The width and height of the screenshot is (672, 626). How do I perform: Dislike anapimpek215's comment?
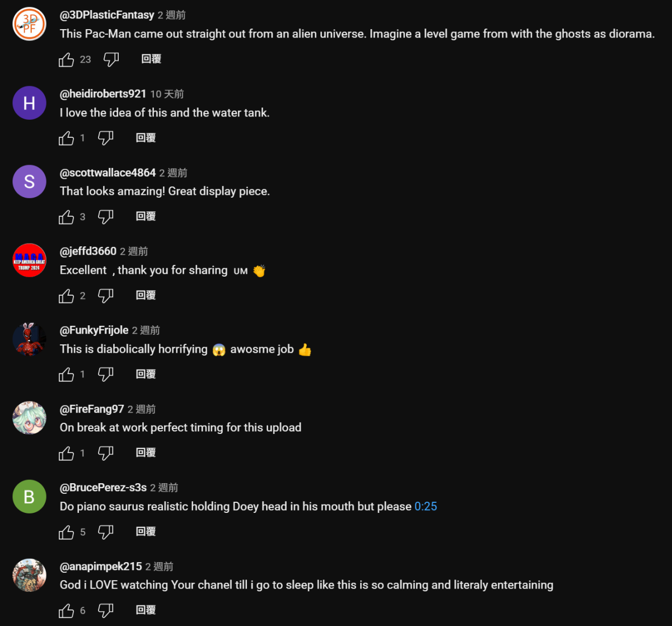tap(106, 610)
